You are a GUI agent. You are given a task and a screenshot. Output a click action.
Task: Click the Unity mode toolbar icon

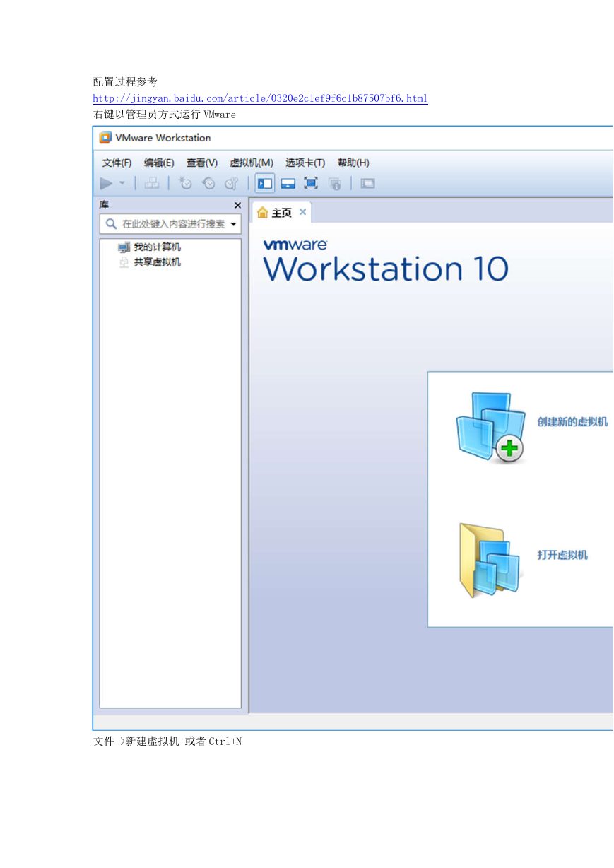(x=335, y=184)
